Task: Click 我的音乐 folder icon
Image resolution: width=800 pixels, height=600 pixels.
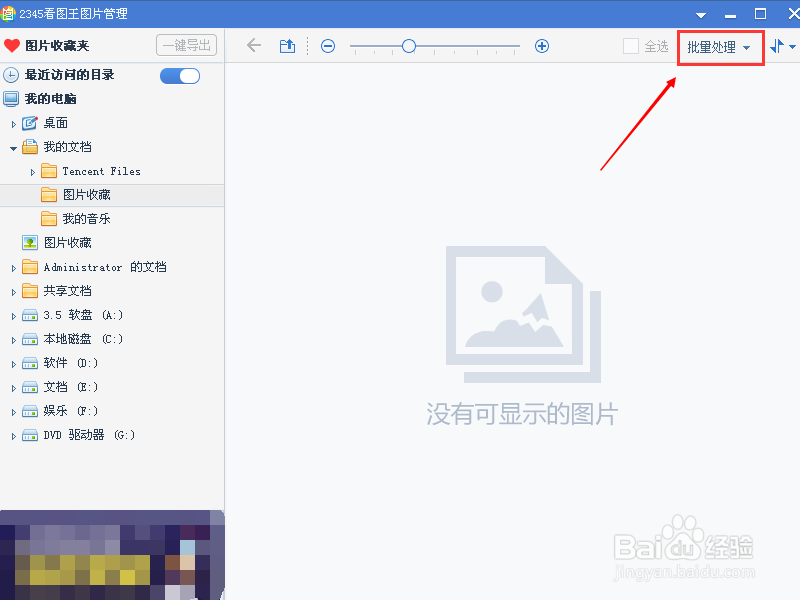Action: point(48,219)
